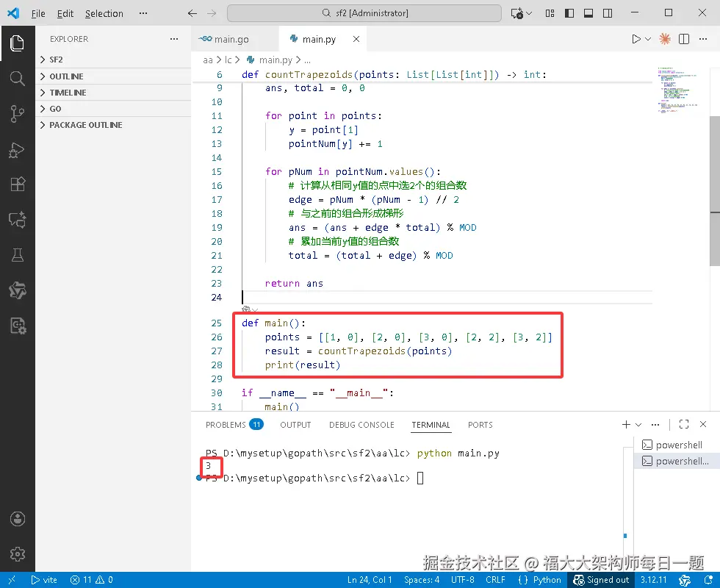The image size is (720, 588).
Task: Click the orange starburst AI icon in editor toolbar
Action: coord(664,39)
